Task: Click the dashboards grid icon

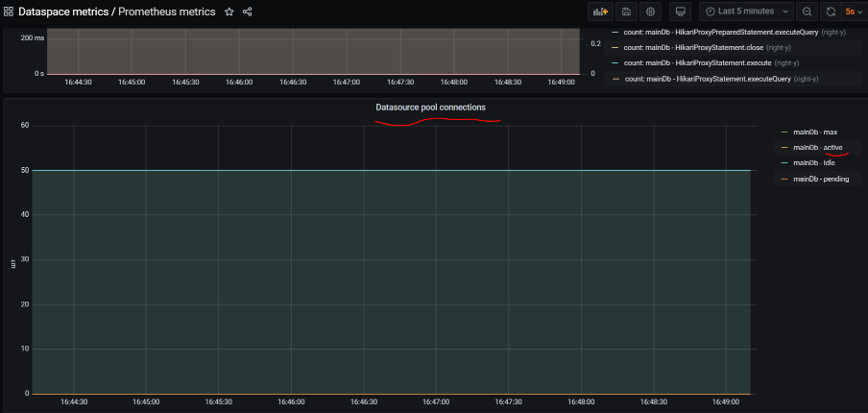Action: [x=9, y=12]
